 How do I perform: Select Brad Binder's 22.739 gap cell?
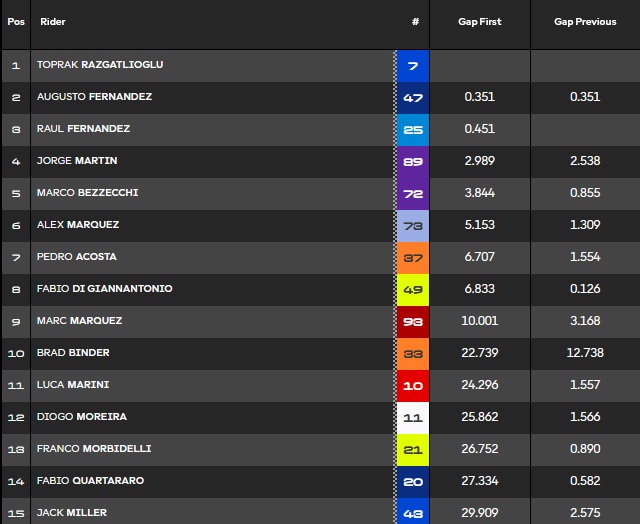click(x=480, y=353)
